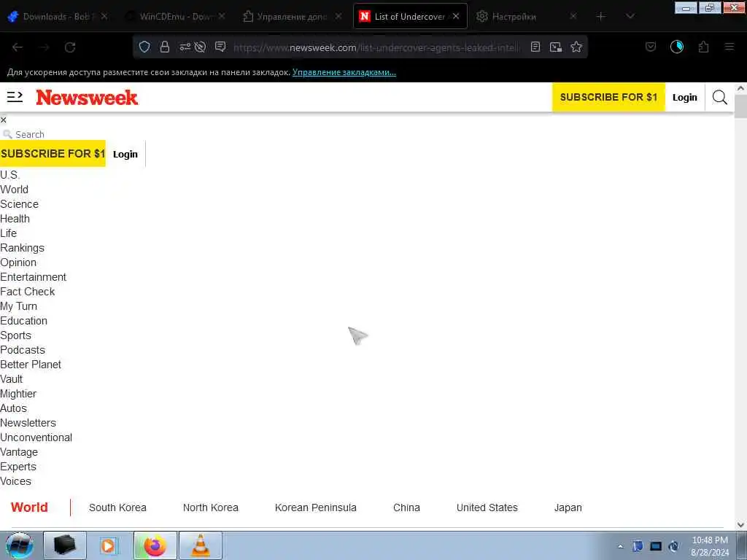Open Korean Peninsula topic link
Viewport: 747px width, 560px height.
pyautogui.click(x=315, y=507)
